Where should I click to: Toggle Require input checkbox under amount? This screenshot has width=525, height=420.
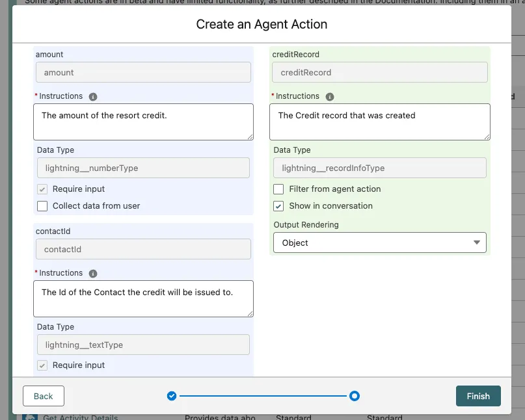click(42, 189)
